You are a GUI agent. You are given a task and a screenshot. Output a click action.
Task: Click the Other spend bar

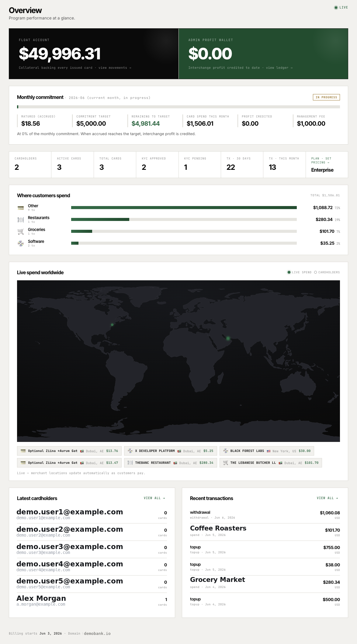(184, 208)
